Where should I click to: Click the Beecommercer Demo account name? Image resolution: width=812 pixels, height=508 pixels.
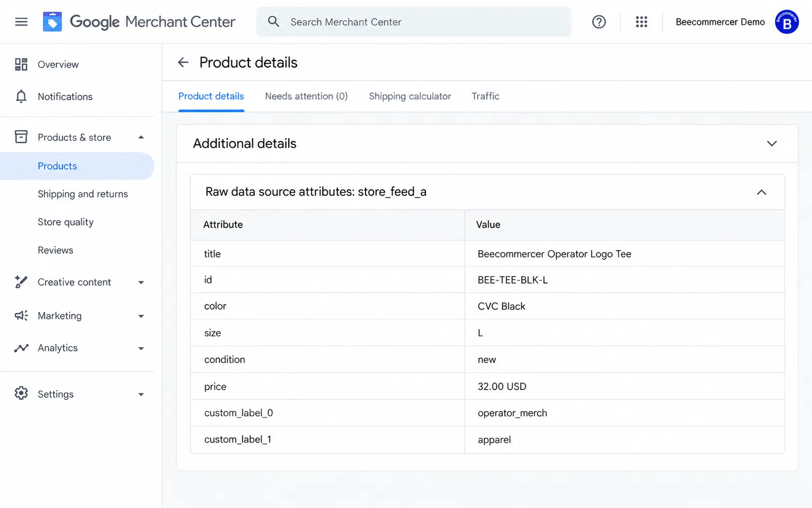720,22
